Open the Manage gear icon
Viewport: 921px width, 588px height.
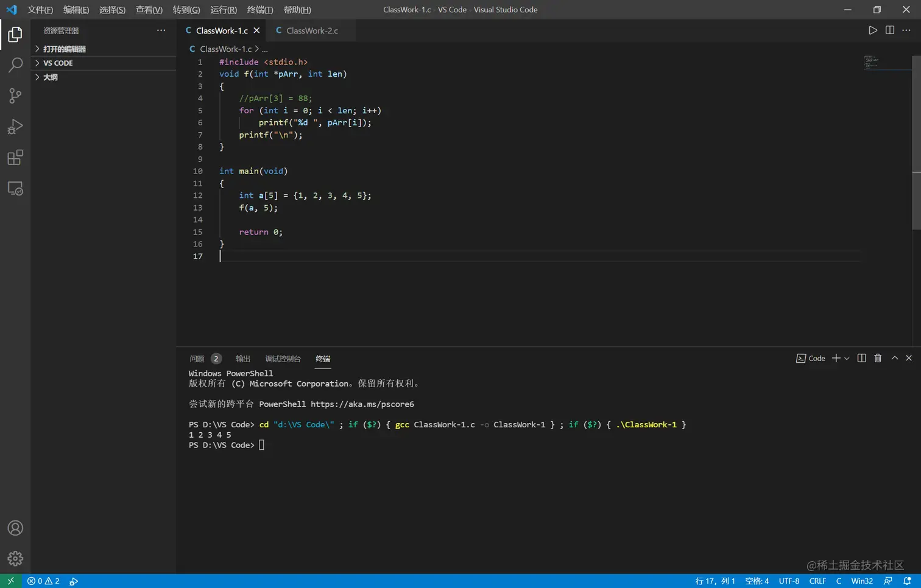click(15, 558)
